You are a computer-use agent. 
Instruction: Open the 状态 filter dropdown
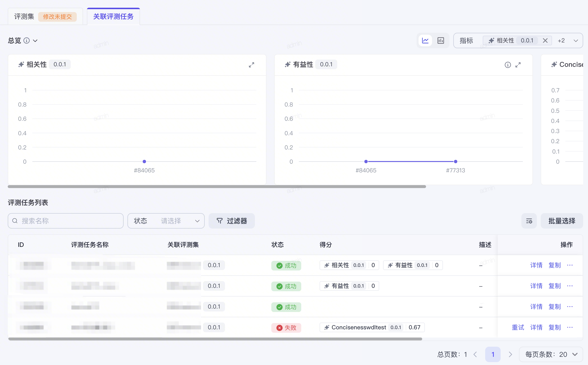(x=166, y=221)
